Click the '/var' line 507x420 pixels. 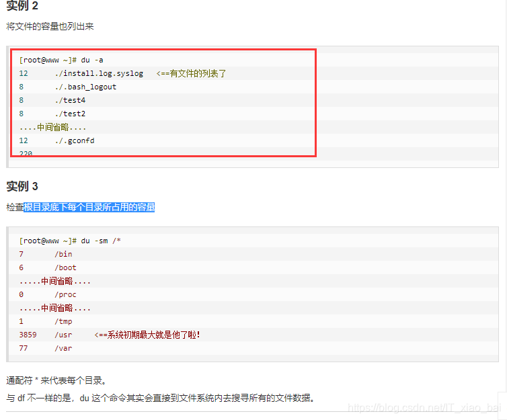click(63, 349)
